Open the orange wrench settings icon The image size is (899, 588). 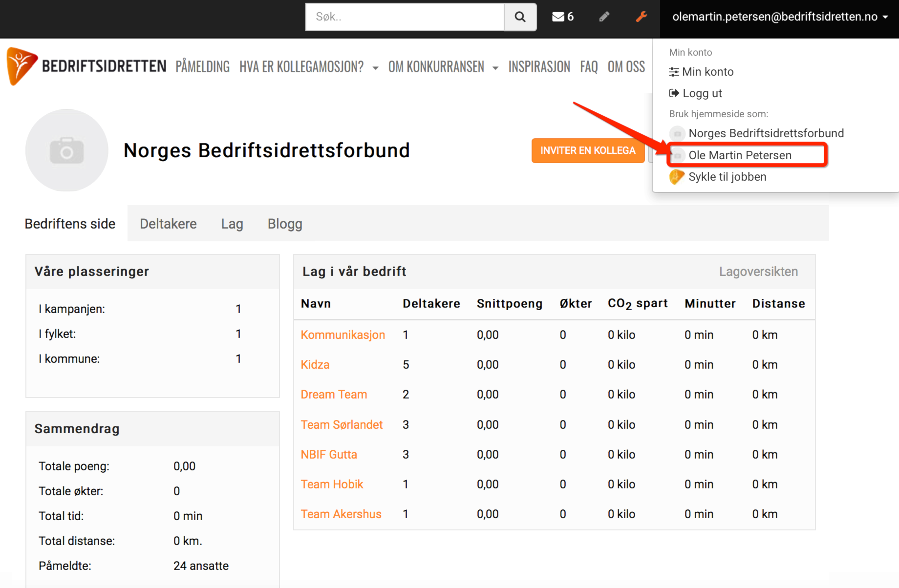(x=642, y=17)
